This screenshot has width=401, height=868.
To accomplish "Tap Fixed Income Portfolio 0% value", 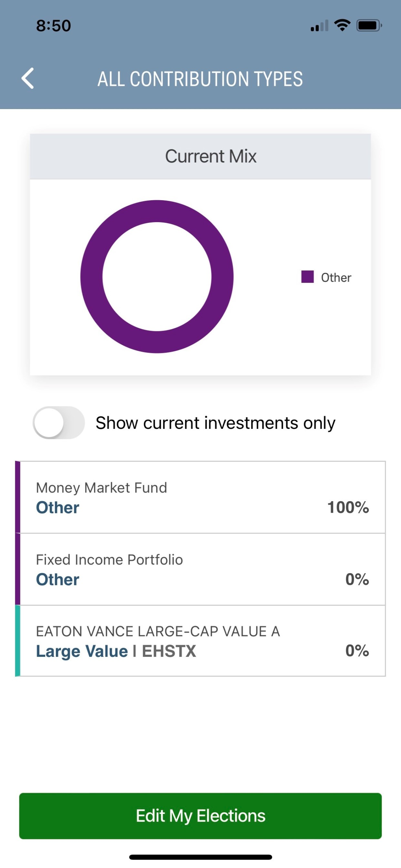I will [357, 579].
